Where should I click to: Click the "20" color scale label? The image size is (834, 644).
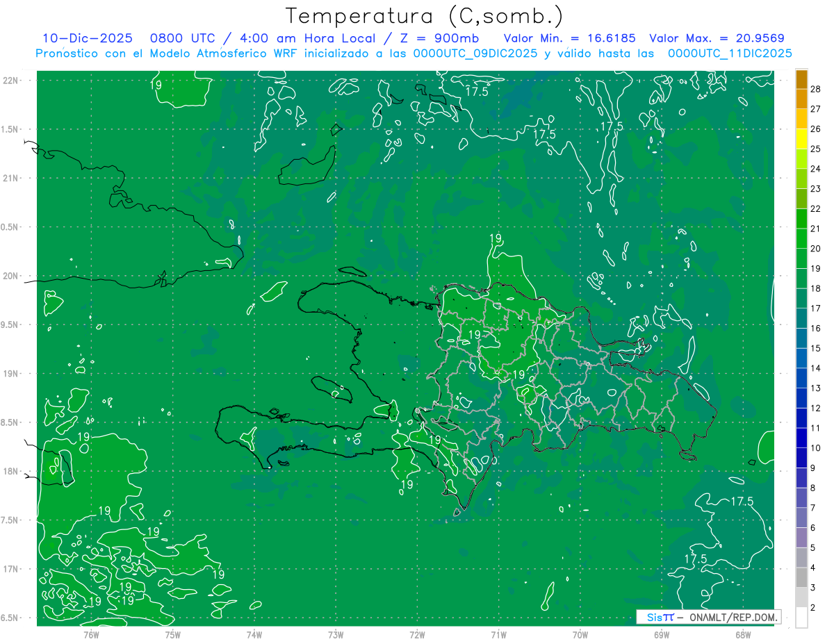point(817,249)
